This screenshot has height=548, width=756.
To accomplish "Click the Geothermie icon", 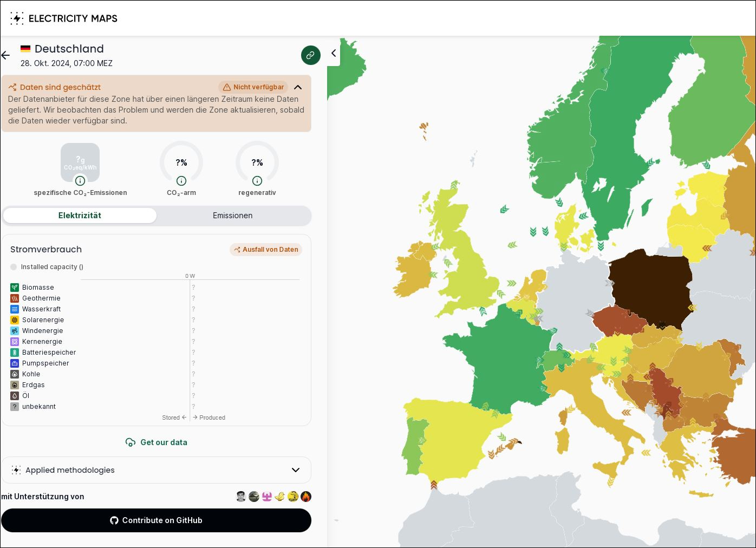I will point(15,298).
